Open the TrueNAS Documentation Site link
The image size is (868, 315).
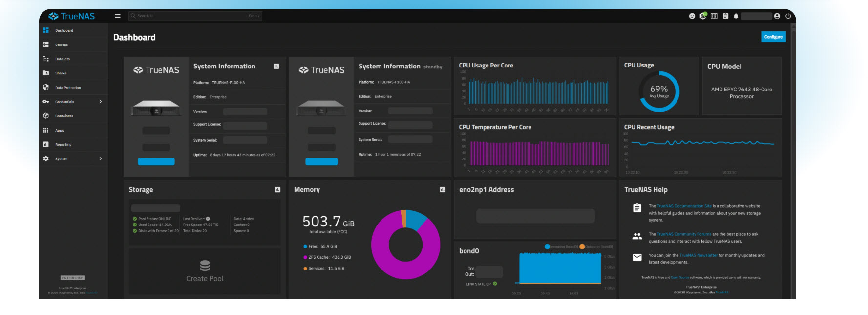coord(684,206)
